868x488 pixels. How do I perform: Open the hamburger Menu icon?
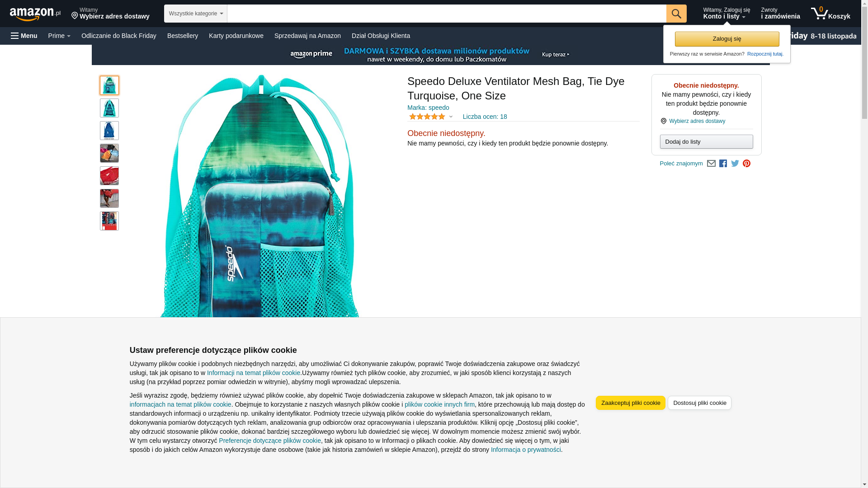click(x=24, y=36)
